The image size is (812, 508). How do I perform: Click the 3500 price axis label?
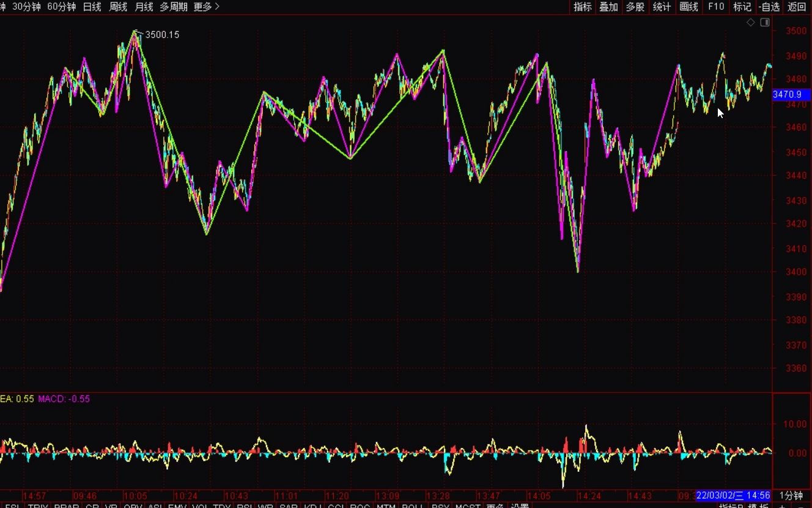click(x=797, y=31)
